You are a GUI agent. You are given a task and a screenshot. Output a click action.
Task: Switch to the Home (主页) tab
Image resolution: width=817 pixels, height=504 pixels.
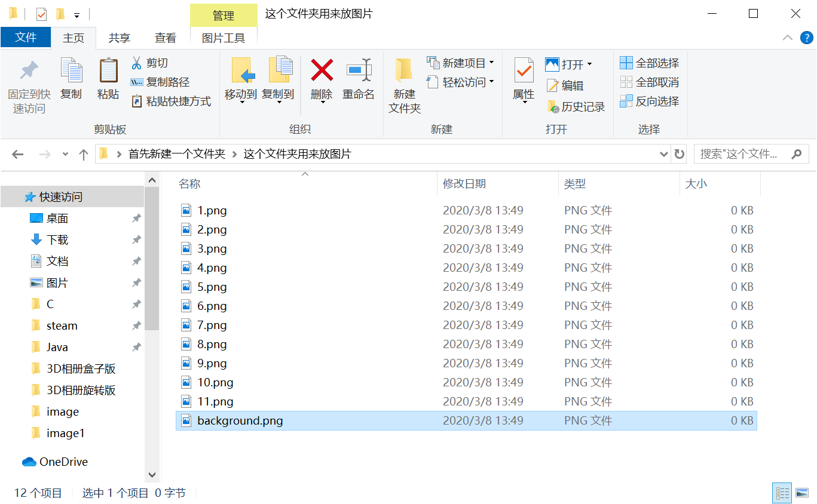(x=74, y=38)
